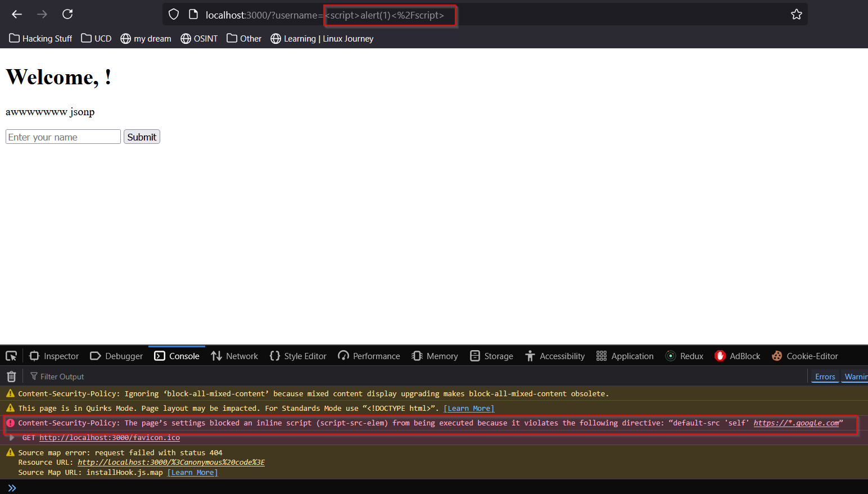This screenshot has height=494, width=868.
Task: Toggle the Warnings filter button
Action: point(855,377)
